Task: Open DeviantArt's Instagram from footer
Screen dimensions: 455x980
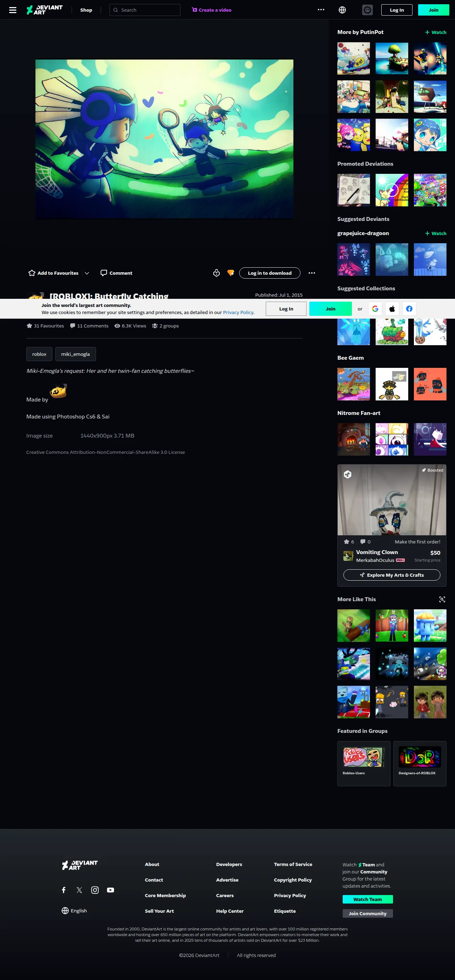Action: pyautogui.click(x=95, y=890)
